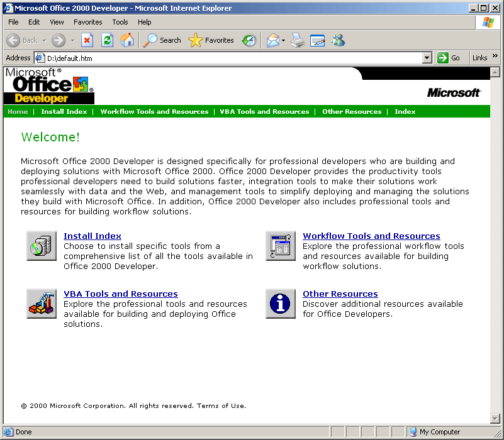Open the Help menu
The height and width of the screenshot is (440, 504).
coord(144,22)
